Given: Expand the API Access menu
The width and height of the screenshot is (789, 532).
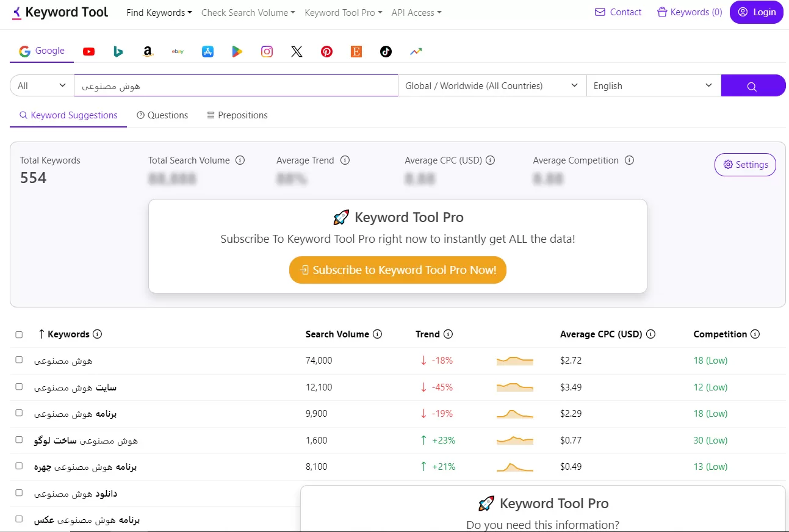Looking at the screenshot, I should pyautogui.click(x=416, y=13).
